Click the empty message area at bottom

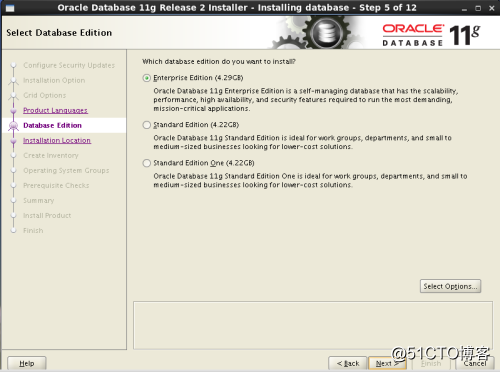[313, 325]
